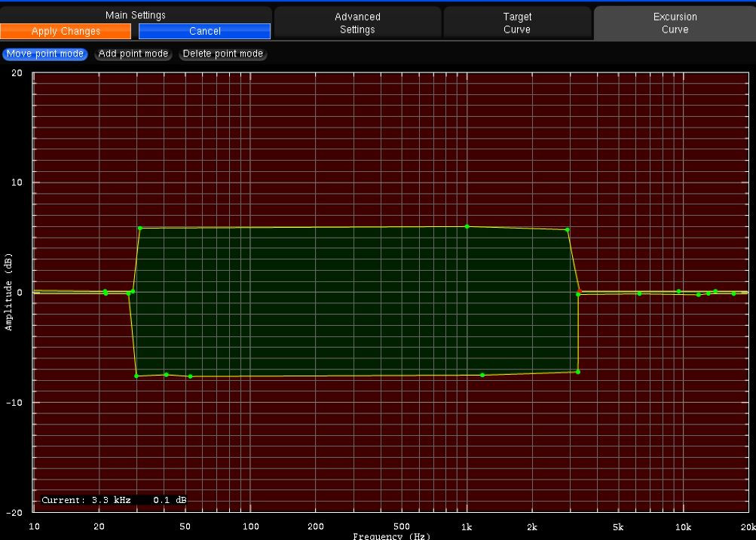Activate Delete point mode
756x540 pixels.
(223, 54)
